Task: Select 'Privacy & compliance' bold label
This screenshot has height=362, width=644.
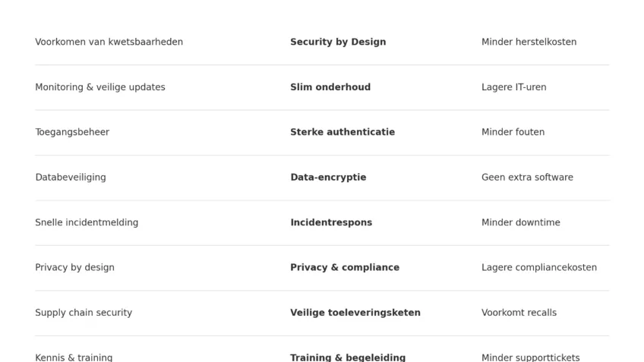Action: click(x=345, y=267)
